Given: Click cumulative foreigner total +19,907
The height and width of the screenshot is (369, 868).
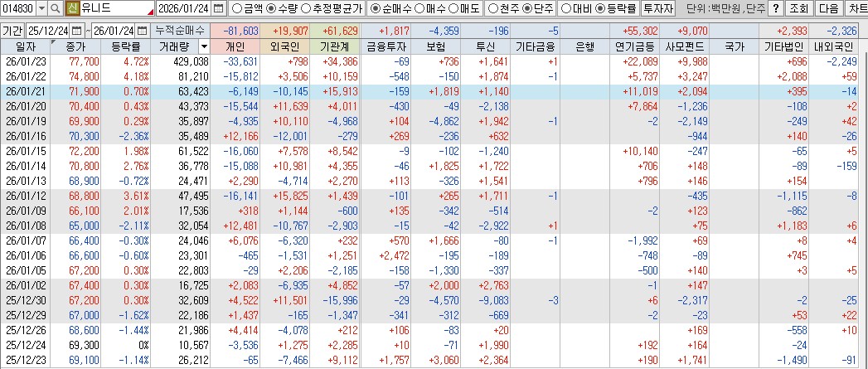Looking at the screenshot, I should [285, 31].
